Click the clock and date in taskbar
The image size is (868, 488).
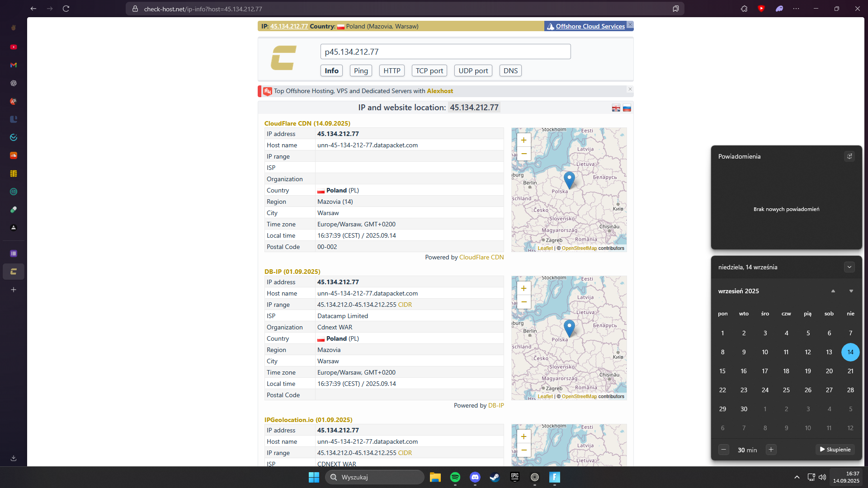pos(846,477)
